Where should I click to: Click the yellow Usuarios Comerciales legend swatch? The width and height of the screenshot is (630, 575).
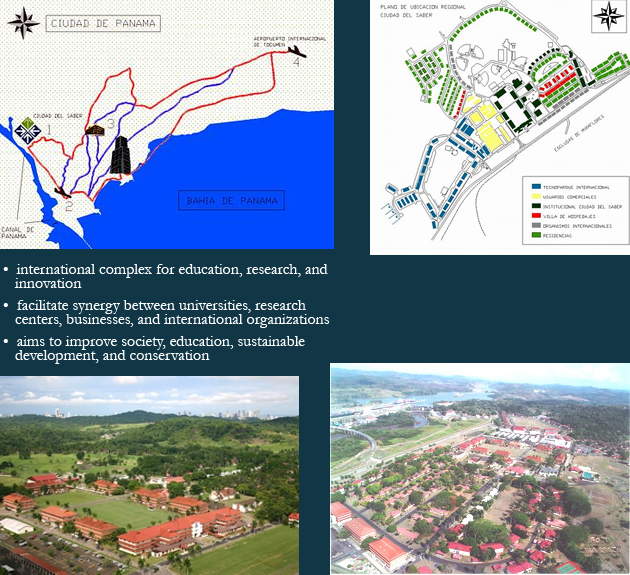coord(537,196)
